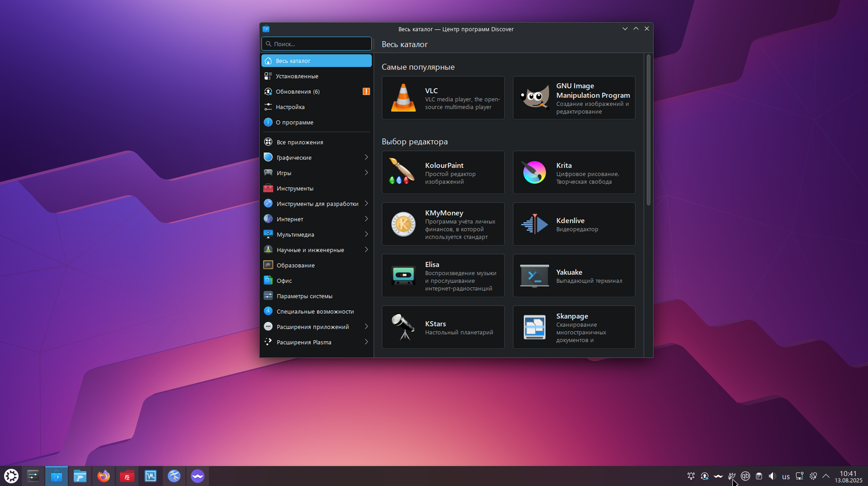Open the blue bird app in taskbar

(x=174, y=476)
